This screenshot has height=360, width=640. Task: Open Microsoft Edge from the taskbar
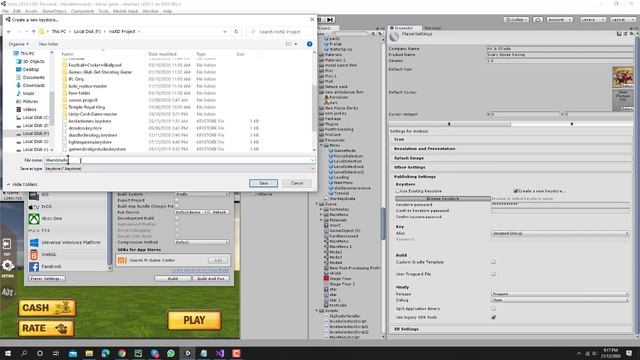pos(105,353)
